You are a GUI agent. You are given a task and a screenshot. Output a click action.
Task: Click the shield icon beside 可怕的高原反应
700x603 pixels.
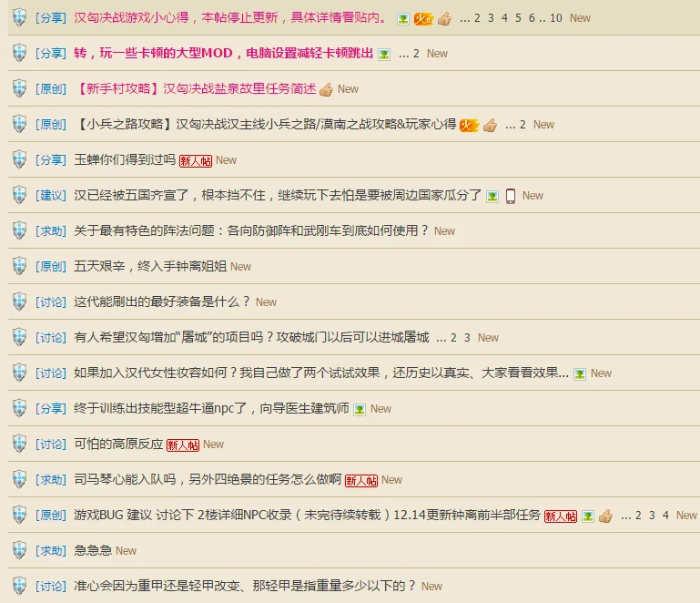[19, 444]
